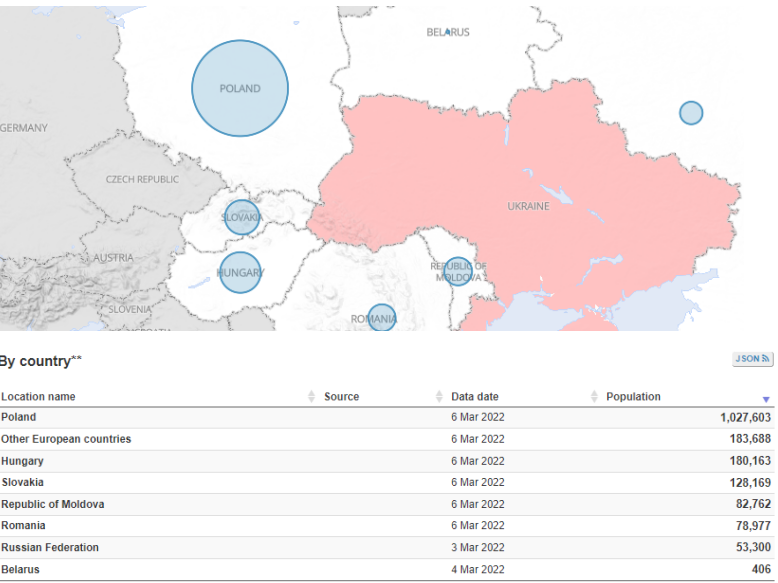Click the large Poland refugee bubble

(240, 88)
